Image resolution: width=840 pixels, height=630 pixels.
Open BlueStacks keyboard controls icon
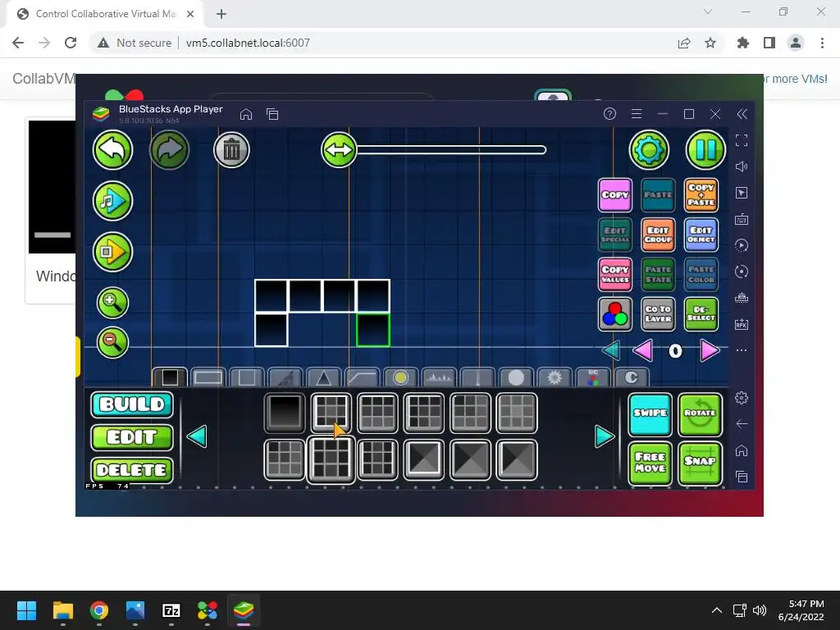pyautogui.click(x=742, y=219)
